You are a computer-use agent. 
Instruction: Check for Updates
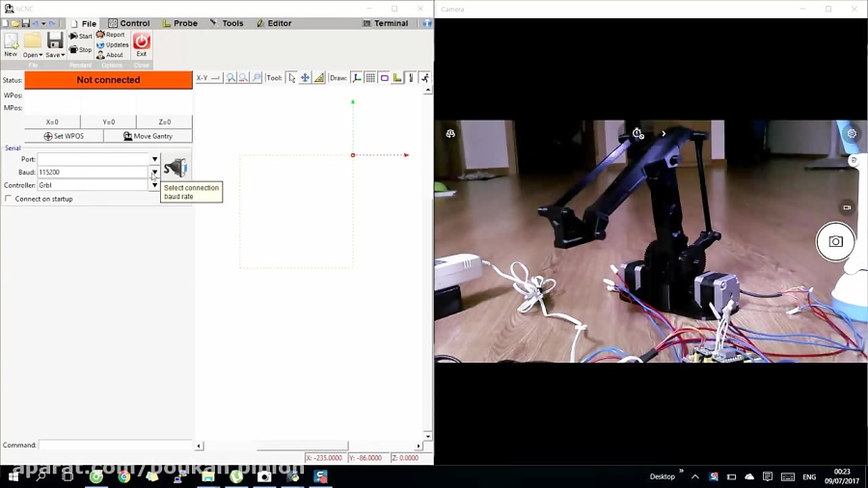(x=113, y=44)
